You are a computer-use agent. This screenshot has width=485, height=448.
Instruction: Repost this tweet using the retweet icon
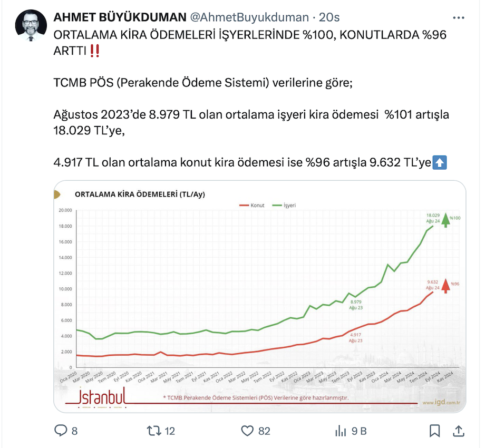(153, 431)
